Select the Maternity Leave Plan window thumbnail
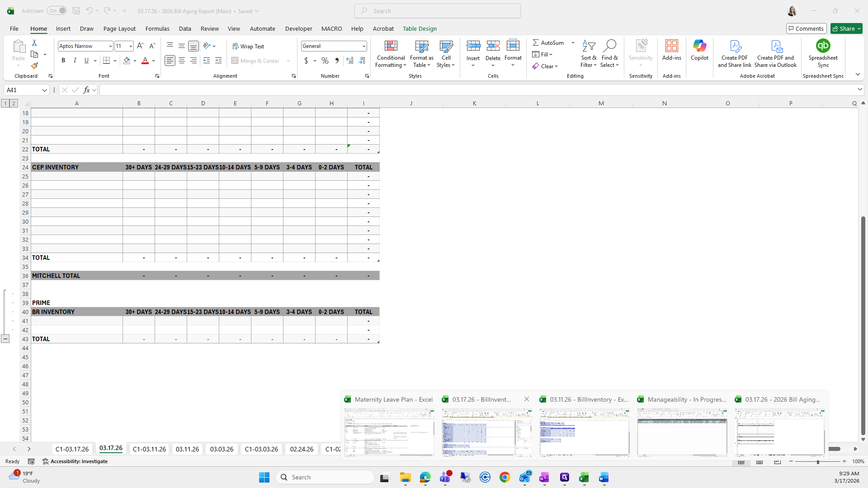This screenshot has height=488, width=868. (389, 432)
